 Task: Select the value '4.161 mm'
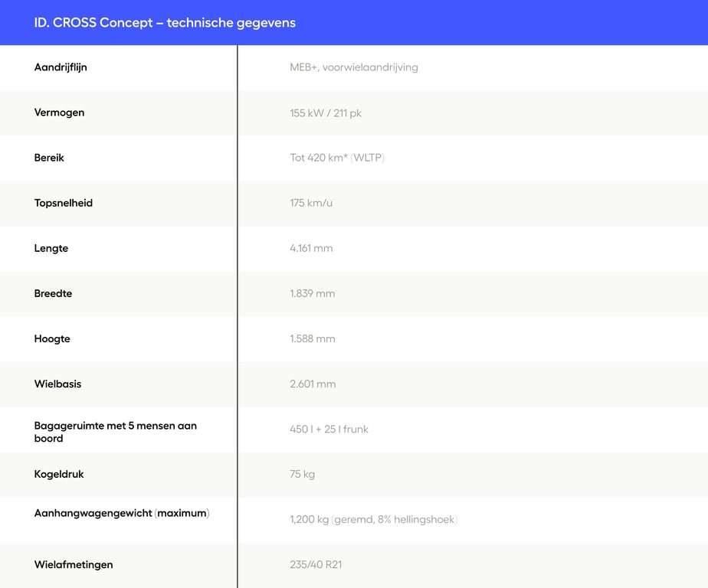[x=311, y=248]
